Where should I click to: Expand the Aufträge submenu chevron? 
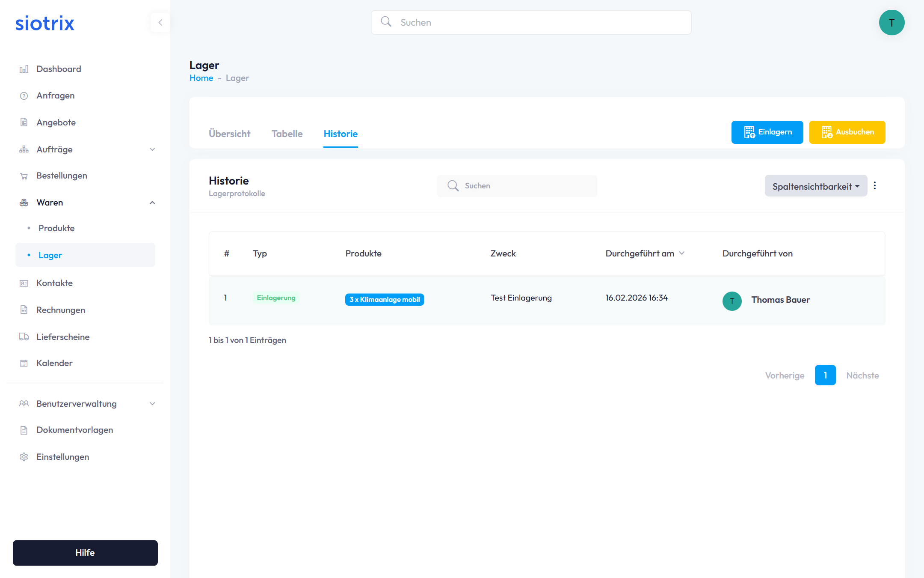click(x=152, y=149)
